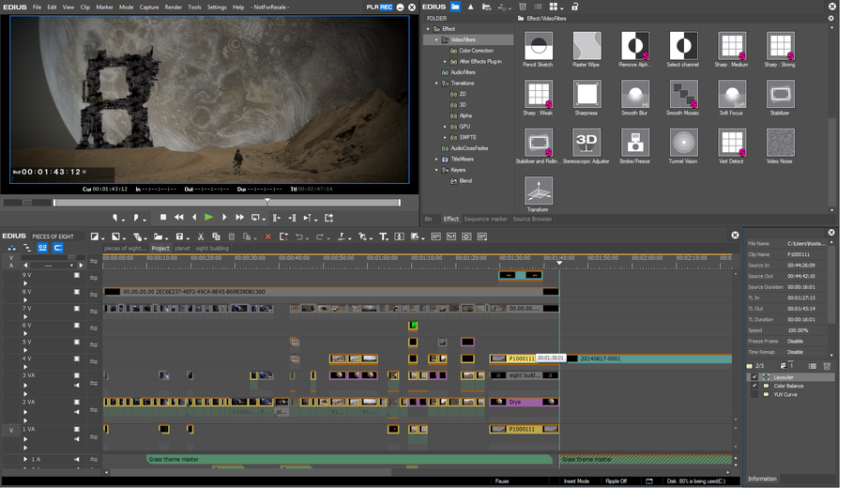The height and width of the screenshot is (488, 868).
Task: Click the Stop button in the player
Action: pyautogui.click(x=163, y=218)
